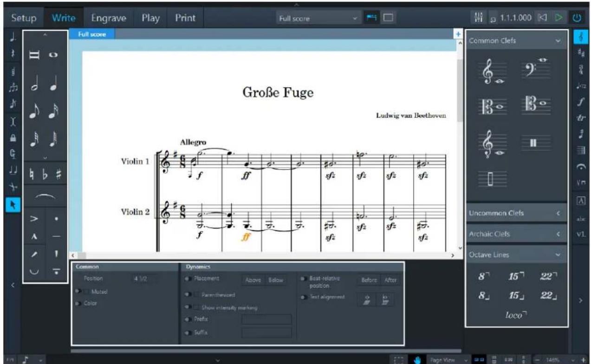Add the 8va octave line above

click(x=483, y=277)
